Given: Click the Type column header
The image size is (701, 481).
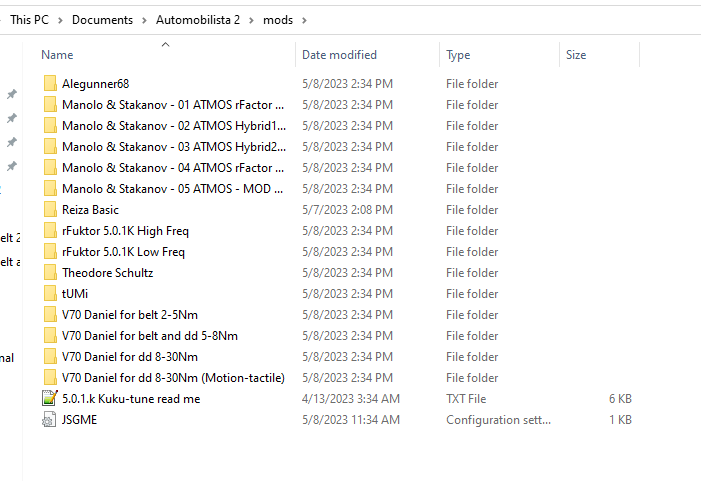Looking at the screenshot, I should (458, 55).
